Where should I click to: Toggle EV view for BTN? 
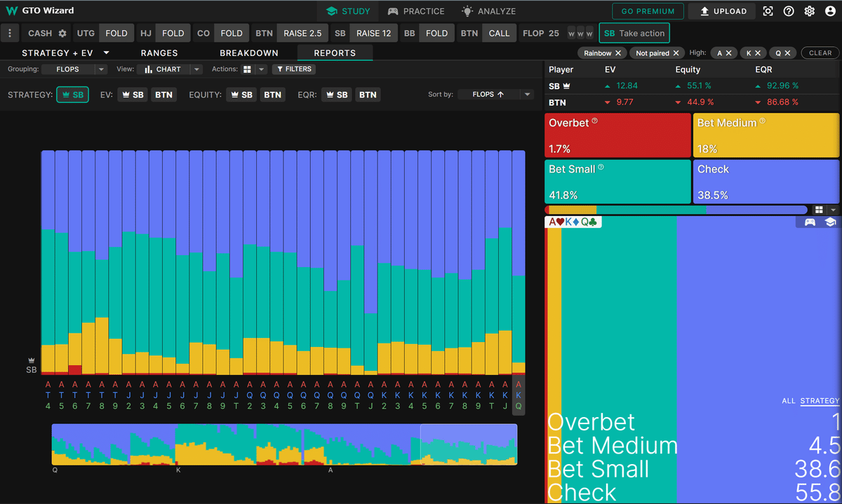[163, 95]
